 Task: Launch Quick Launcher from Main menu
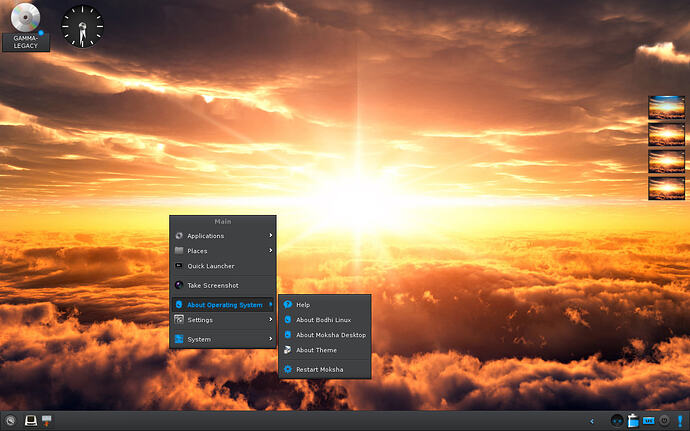click(x=223, y=266)
